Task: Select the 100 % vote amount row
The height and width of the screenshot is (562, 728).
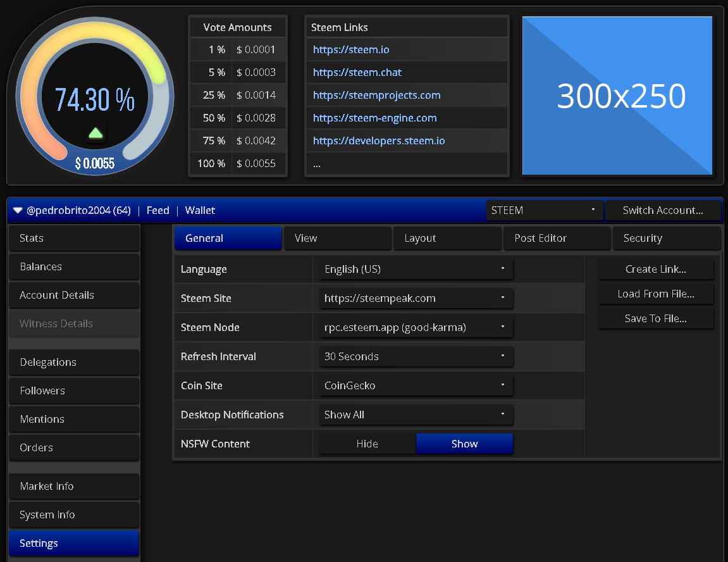Action: click(238, 163)
